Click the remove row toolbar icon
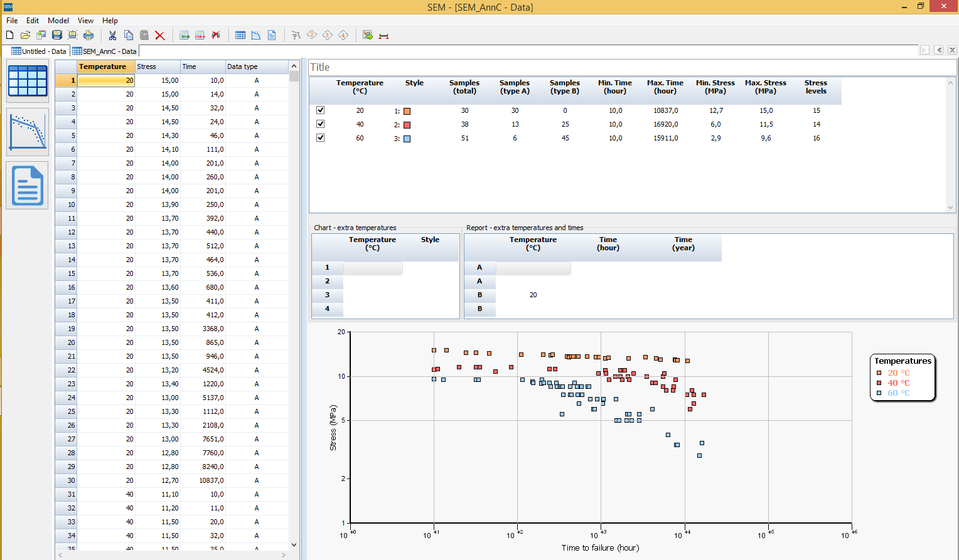Image resolution: width=959 pixels, height=560 pixels. click(200, 35)
